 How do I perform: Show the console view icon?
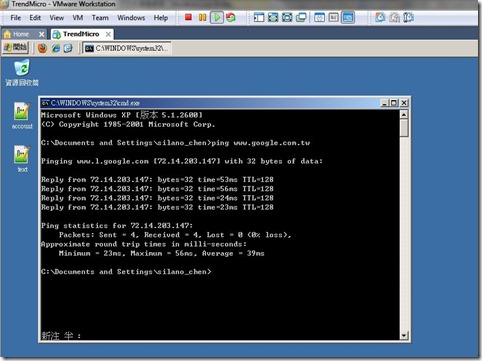[348, 17]
